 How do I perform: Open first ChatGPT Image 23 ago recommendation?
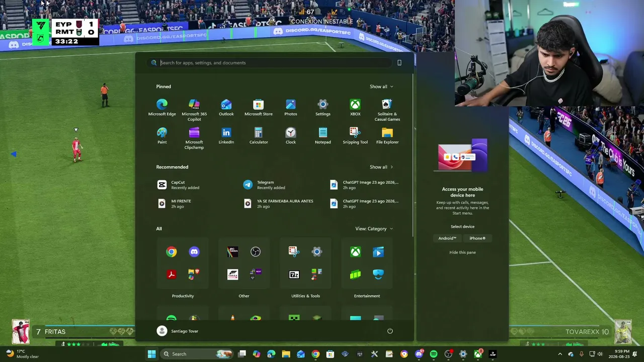[x=365, y=185]
